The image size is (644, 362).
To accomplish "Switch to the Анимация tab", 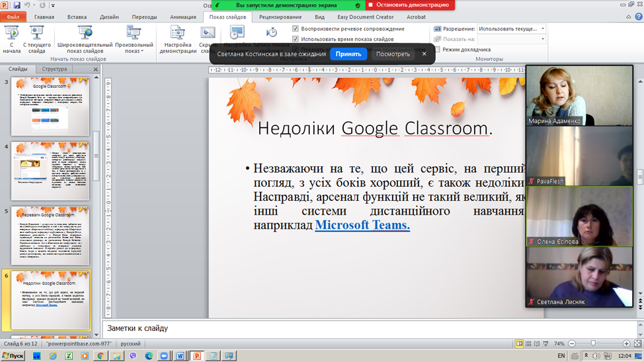I will [182, 17].
